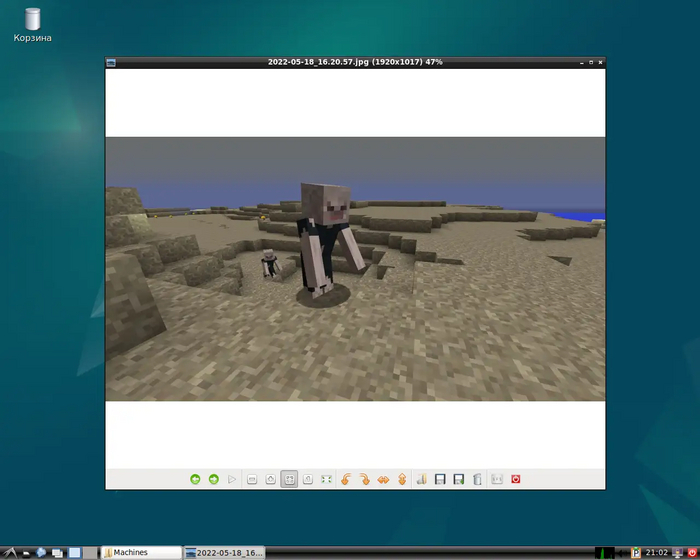Open the volume control in tray

coord(623,553)
